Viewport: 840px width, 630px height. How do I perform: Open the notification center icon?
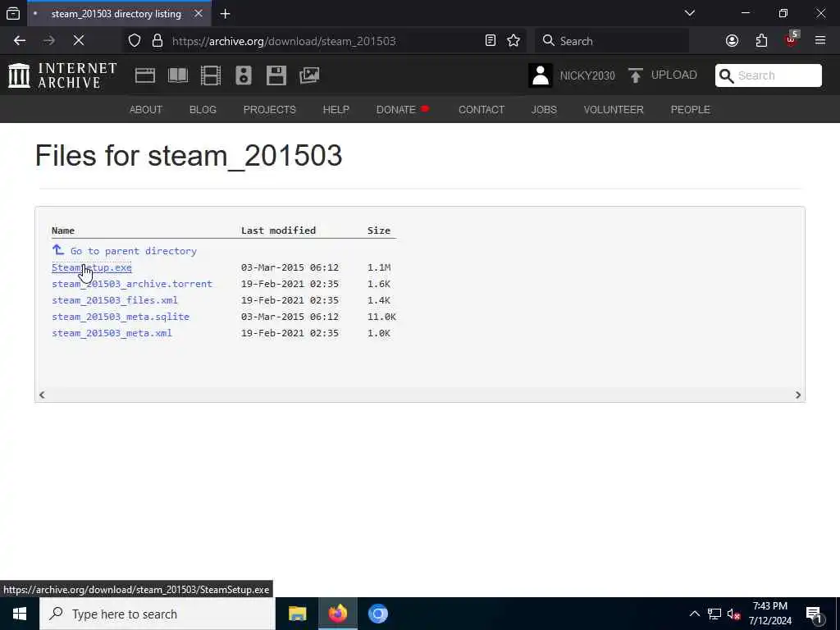tap(815, 614)
